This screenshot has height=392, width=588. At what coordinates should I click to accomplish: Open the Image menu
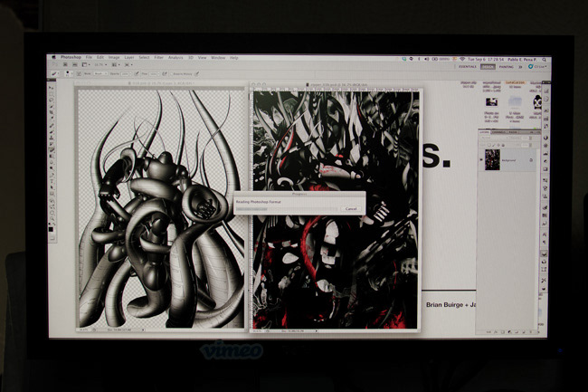pyautogui.click(x=114, y=57)
